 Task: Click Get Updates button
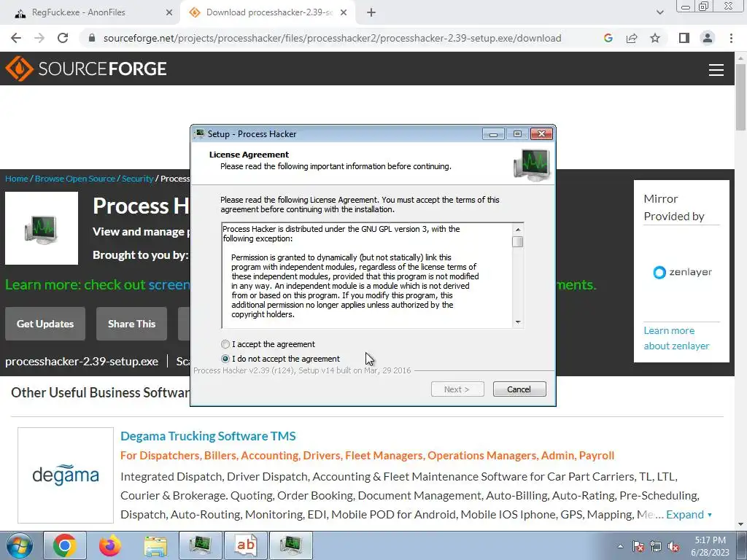tap(45, 324)
